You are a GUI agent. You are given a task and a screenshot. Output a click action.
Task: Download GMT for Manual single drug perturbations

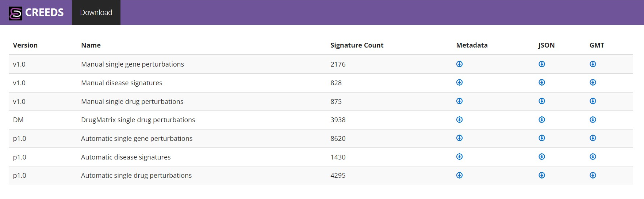click(593, 101)
